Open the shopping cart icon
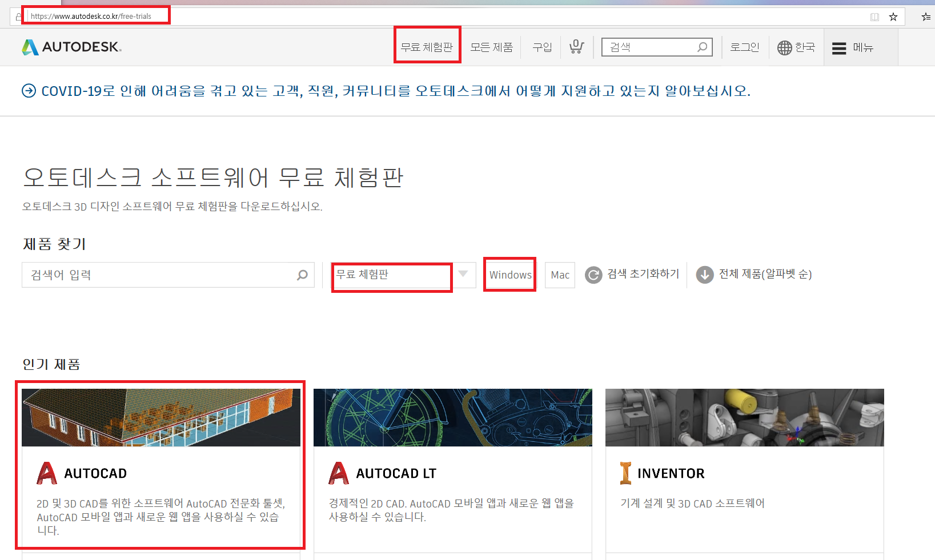Viewport: 935px width, 560px height. tap(576, 47)
